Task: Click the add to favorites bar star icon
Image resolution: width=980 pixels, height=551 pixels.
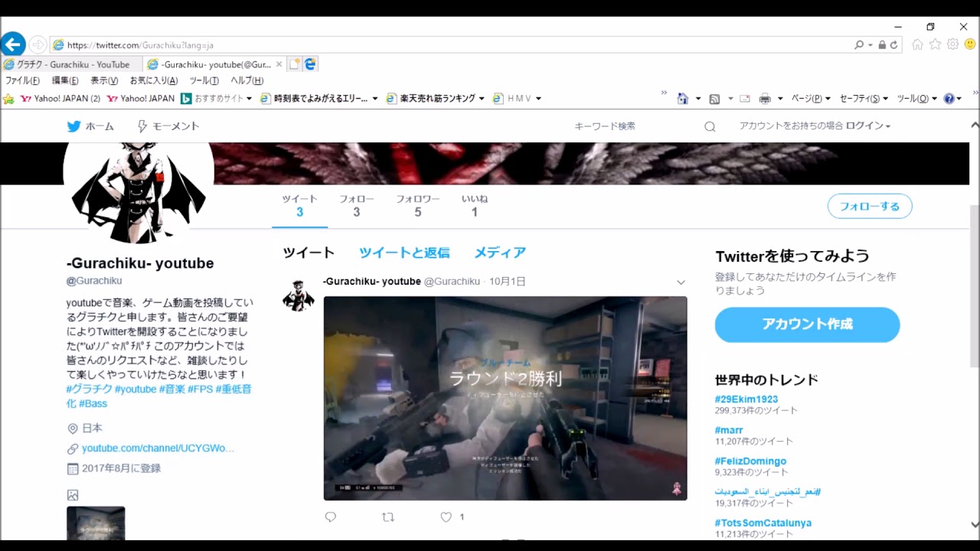Action: (8, 99)
